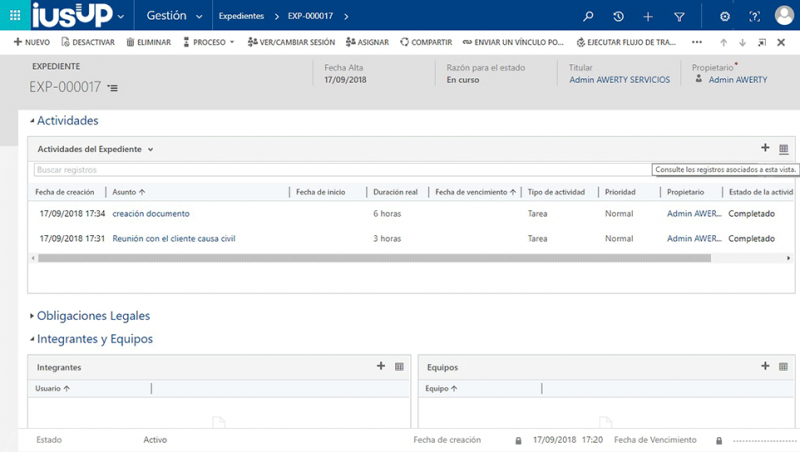The width and height of the screenshot is (800, 452).
Task: Sort by Duración real column
Action: pos(395,192)
